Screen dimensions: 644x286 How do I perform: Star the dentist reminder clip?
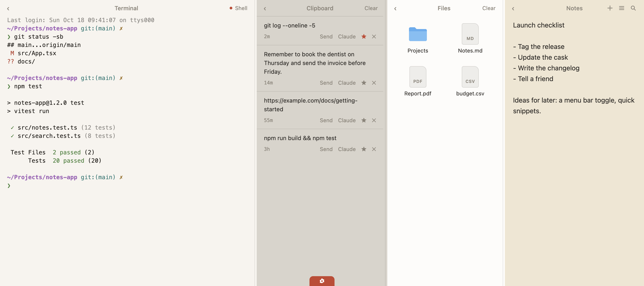[x=364, y=83]
